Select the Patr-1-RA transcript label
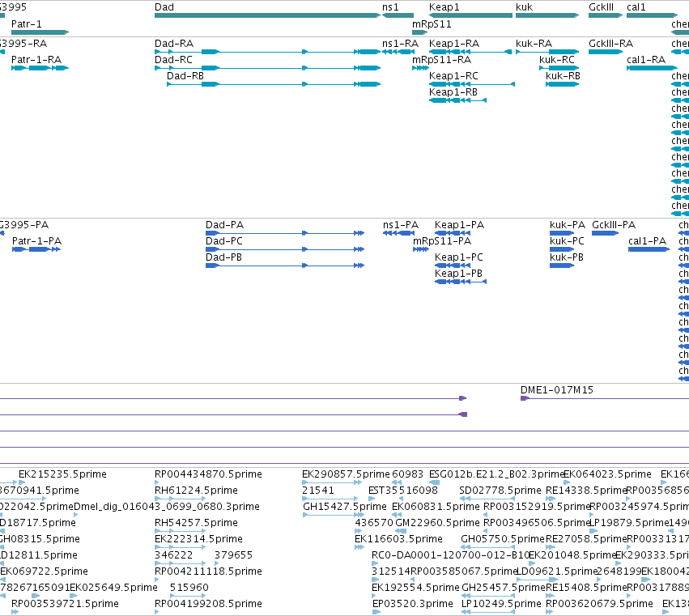This screenshot has height=616, width=689. click(36, 60)
